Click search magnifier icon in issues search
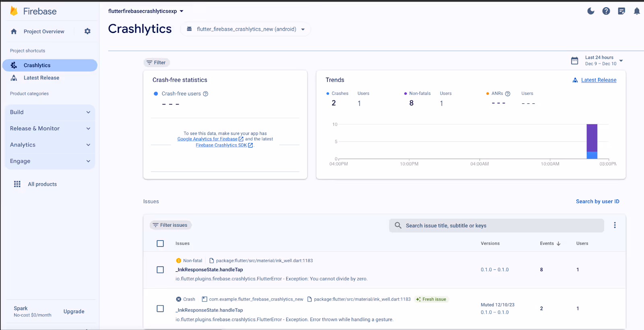Image resolution: width=644 pixels, height=330 pixels. click(x=398, y=225)
